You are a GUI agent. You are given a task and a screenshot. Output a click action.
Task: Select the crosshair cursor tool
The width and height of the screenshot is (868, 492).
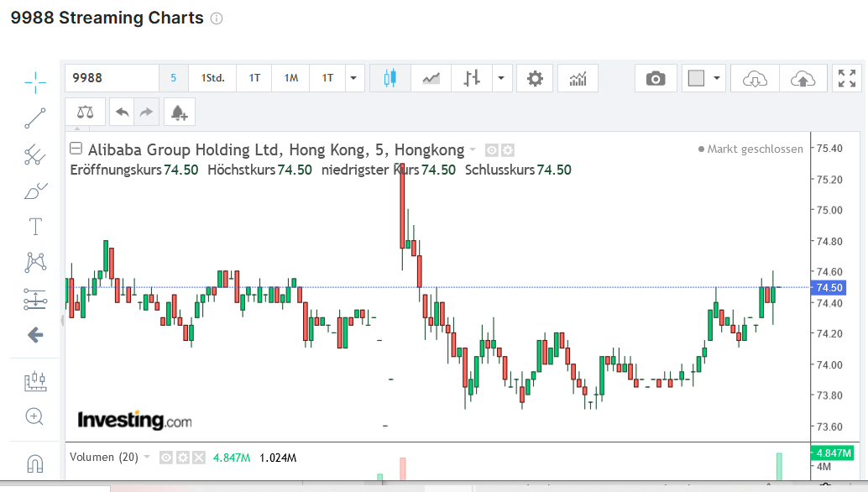click(35, 82)
